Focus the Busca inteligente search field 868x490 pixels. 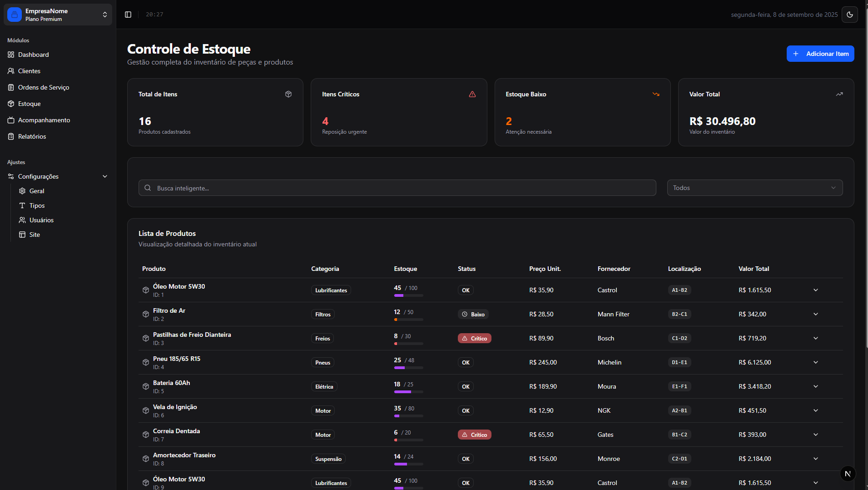click(397, 188)
